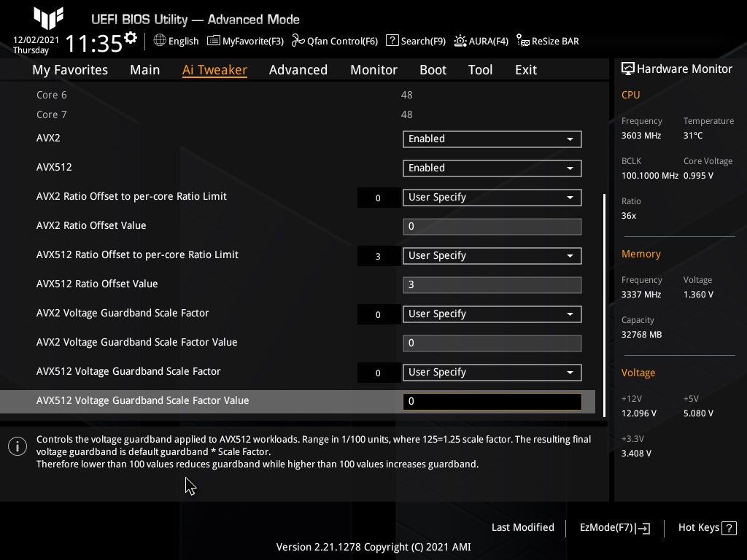The image size is (747, 560).
Task: Expand AVX2 Ratio Offset to per-core dropdown
Action: (492, 198)
